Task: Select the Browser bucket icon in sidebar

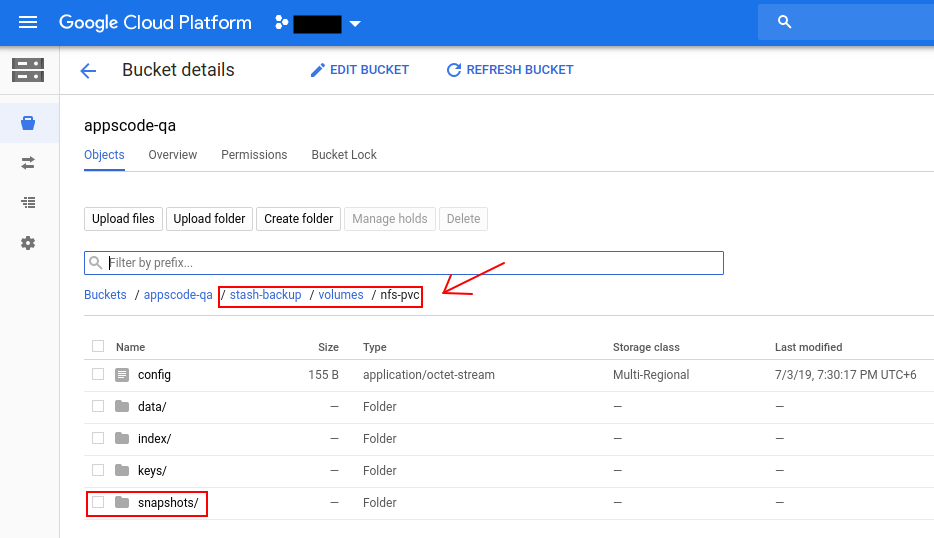Action: pos(28,123)
